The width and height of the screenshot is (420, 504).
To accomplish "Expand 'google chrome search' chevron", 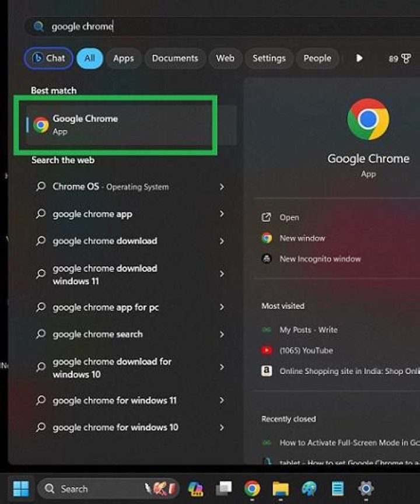I will 222,334.
